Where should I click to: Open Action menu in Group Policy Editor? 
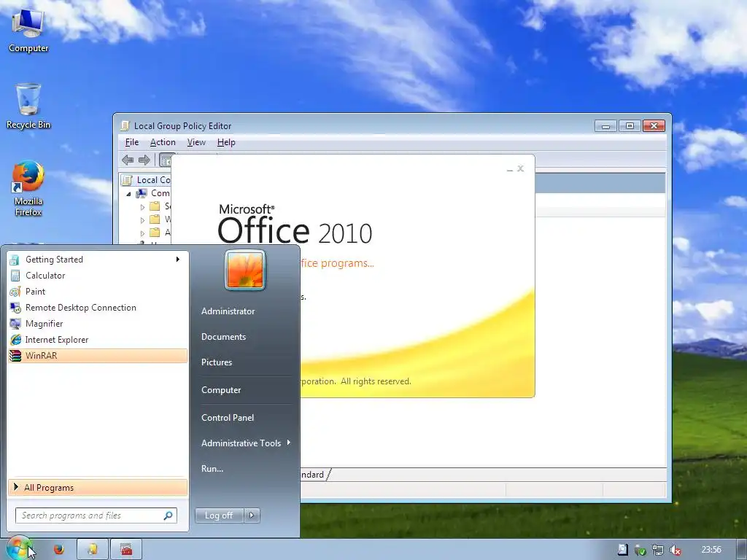click(163, 142)
